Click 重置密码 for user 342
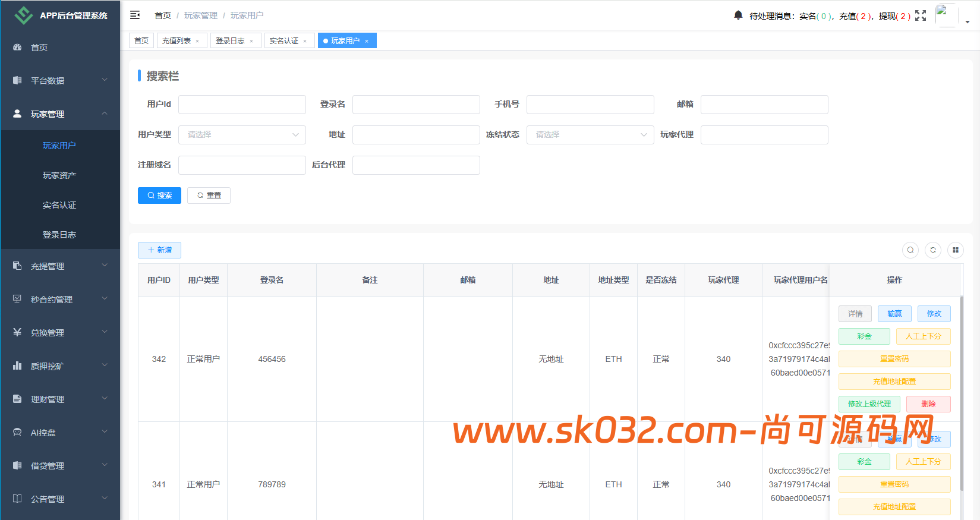The width and height of the screenshot is (980, 520). 894,359
